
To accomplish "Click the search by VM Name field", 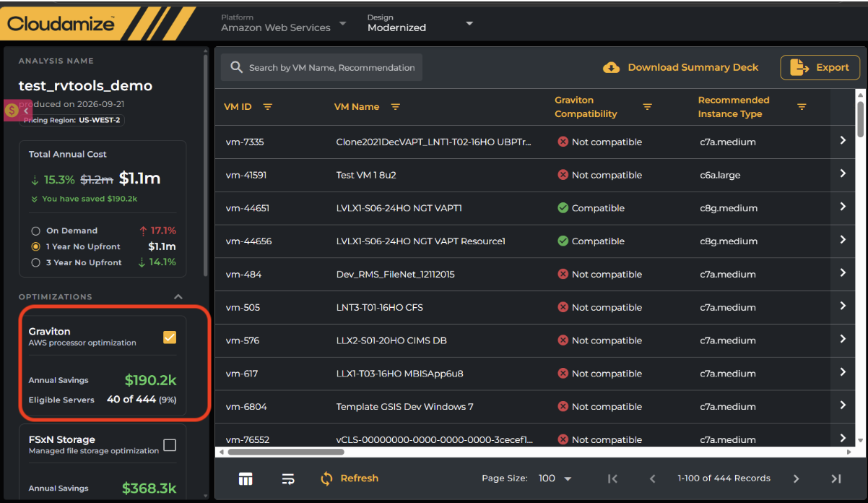I will tap(321, 67).
